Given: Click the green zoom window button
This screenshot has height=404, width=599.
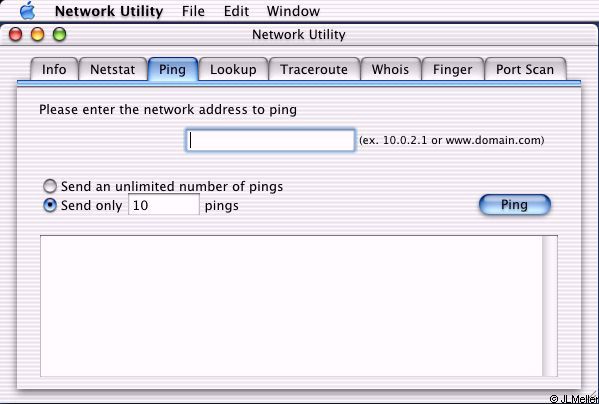Looking at the screenshot, I should [60, 35].
